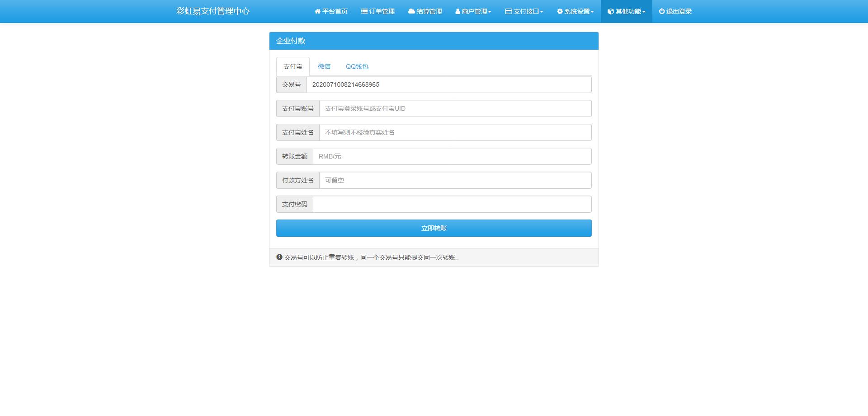Image resolution: width=868 pixels, height=416 pixels.
Task: Focus the 支付宝账号 input field
Action: (455, 108)
